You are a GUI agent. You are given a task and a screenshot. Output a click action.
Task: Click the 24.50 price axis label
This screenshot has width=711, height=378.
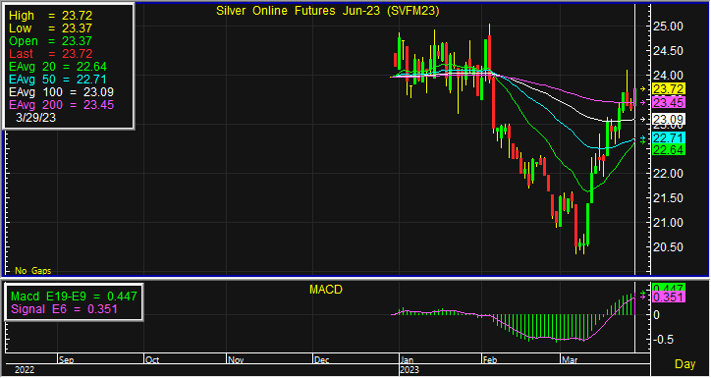667,51
